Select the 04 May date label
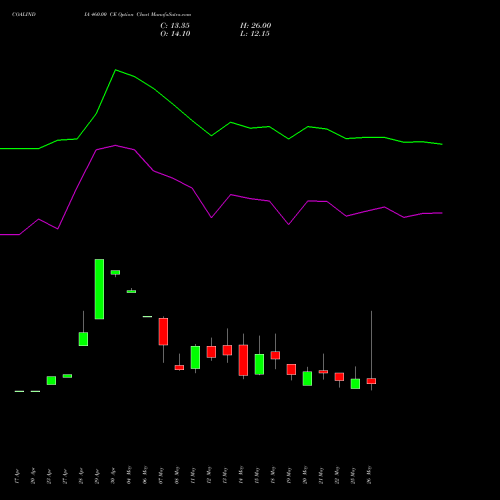Viewport: 500px width, 500px height. click(129, 475)
